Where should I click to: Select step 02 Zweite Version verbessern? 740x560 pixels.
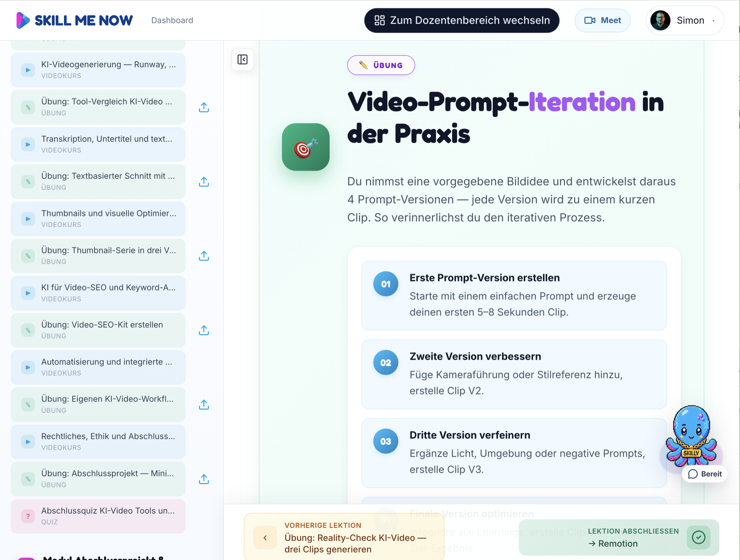click(514, 374)
